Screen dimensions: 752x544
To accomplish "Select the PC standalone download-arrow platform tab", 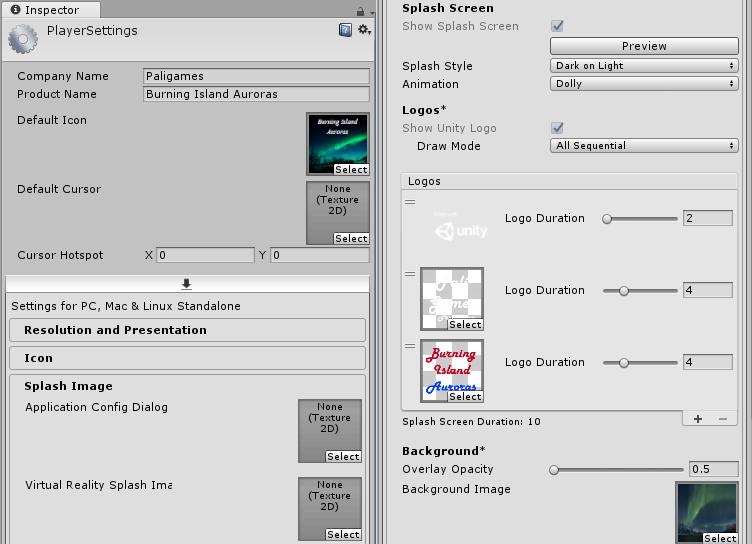I will pyautogui.click(x=187, y=284).
